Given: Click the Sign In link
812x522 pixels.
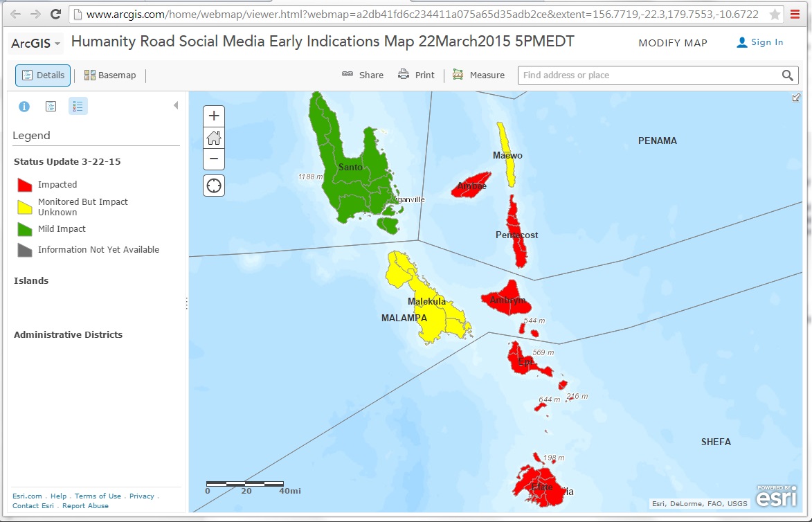Looking at the screenshot, I should tap(760, 42).
